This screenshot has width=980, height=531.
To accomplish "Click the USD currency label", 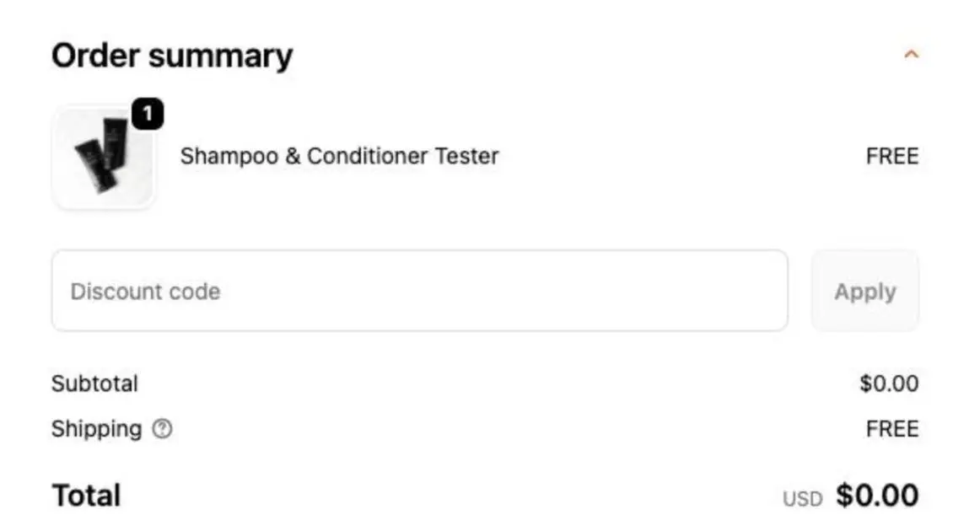I will pyautogui.click(x=802, y=499).
